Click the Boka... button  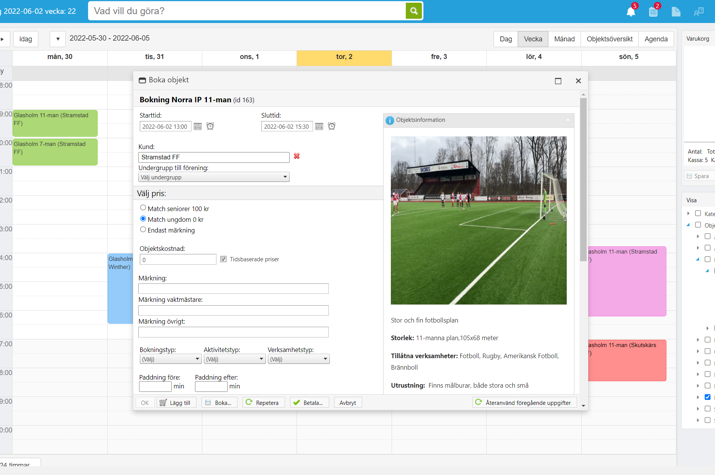(218, 403)
